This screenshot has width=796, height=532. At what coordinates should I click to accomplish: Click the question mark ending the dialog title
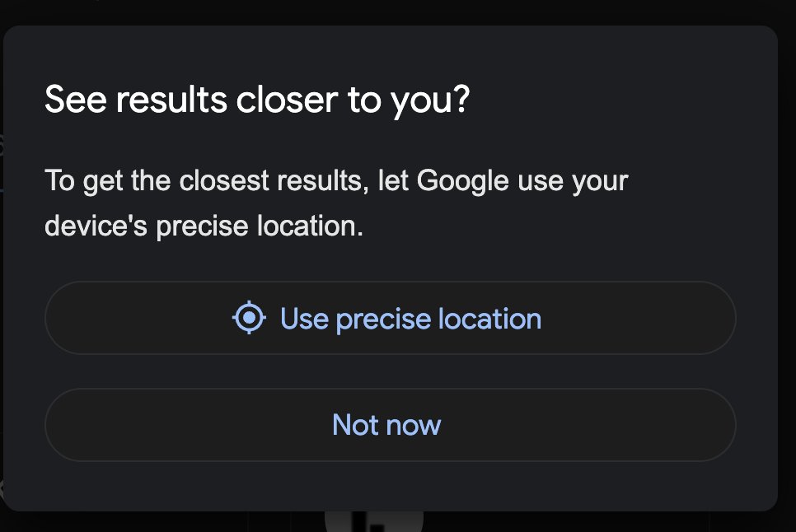(x=461, y=98)
